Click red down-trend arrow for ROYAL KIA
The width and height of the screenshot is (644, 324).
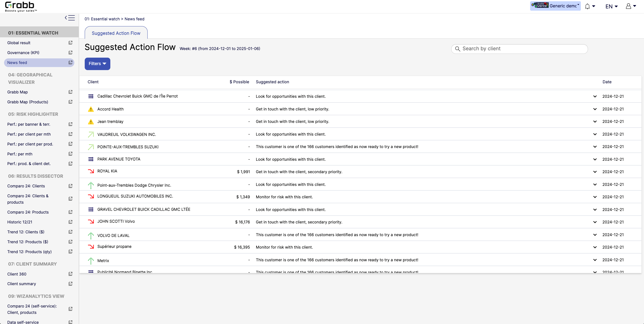[91, 171]
